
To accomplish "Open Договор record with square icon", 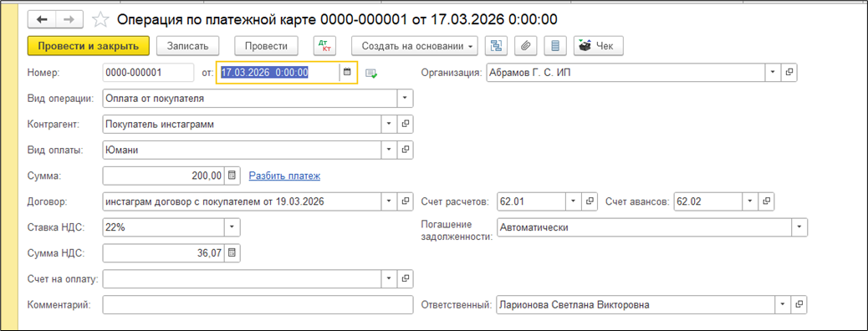I will tap(406, 201).
